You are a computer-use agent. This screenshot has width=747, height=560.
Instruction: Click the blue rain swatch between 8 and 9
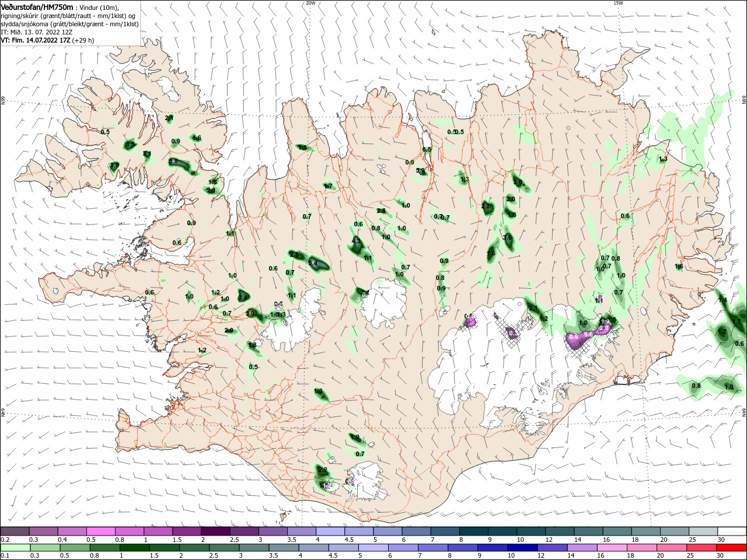pos(462,548)
